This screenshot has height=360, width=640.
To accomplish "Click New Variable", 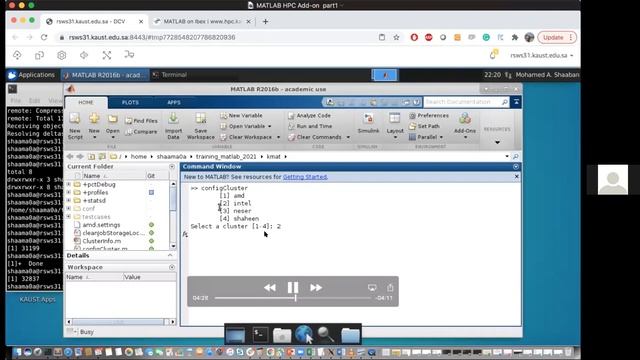I will 241,116.
